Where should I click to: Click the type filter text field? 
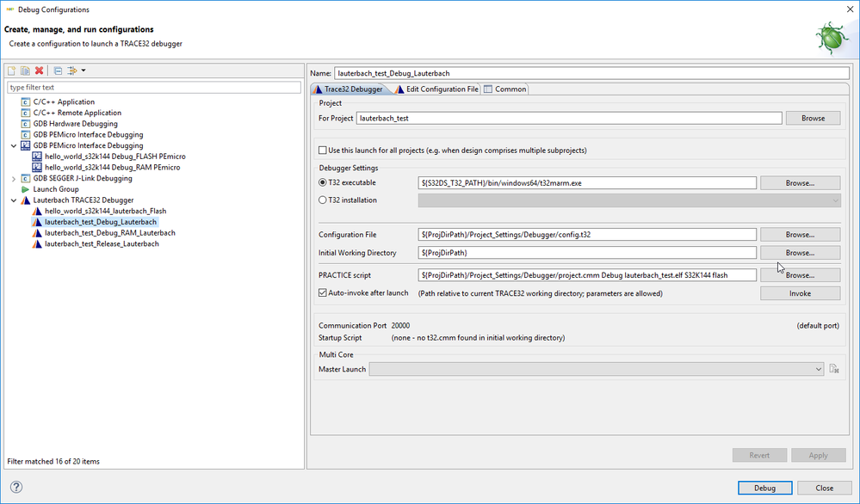[154, 88]
